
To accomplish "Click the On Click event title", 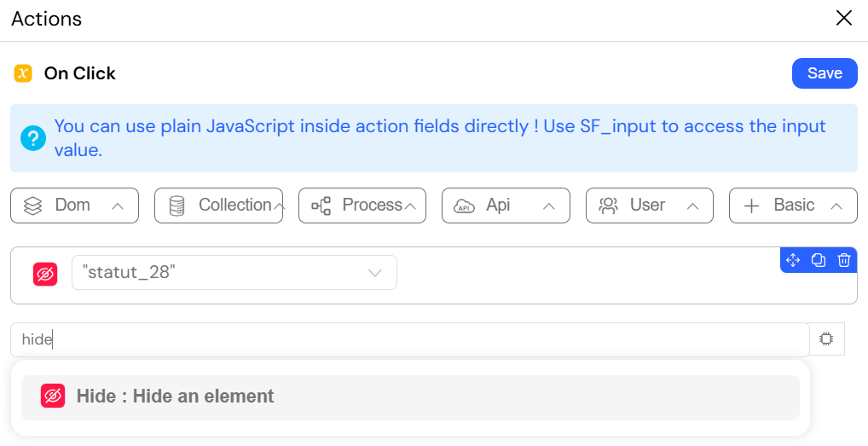I will click(x=79, y=73).
